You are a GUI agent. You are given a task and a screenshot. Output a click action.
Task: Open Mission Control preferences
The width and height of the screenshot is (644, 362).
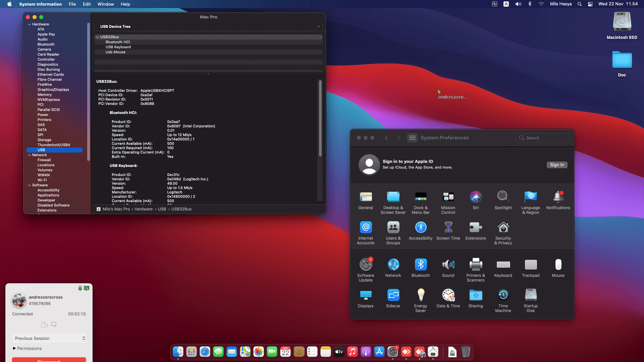pyautogui.click(x=448, y=203)
